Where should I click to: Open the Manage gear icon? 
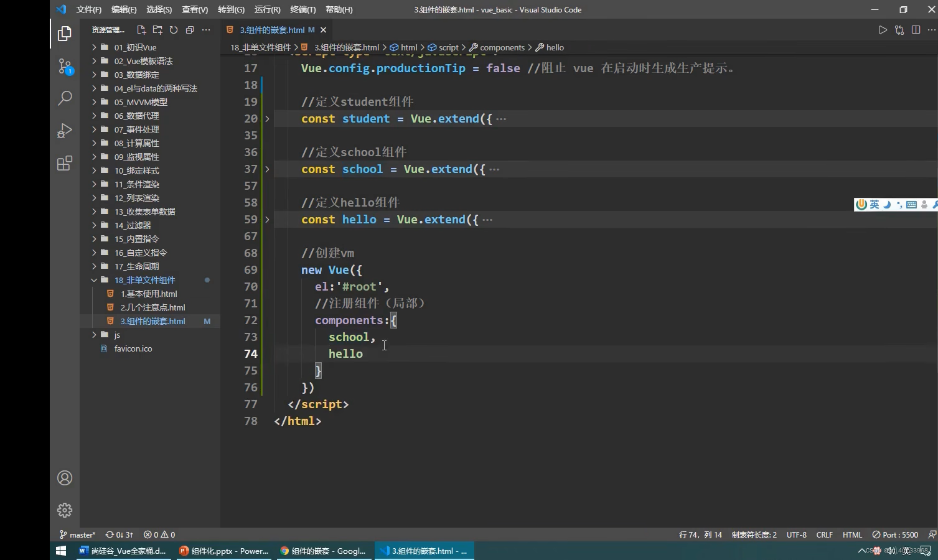pyautogui.click(x=65, y=510)
